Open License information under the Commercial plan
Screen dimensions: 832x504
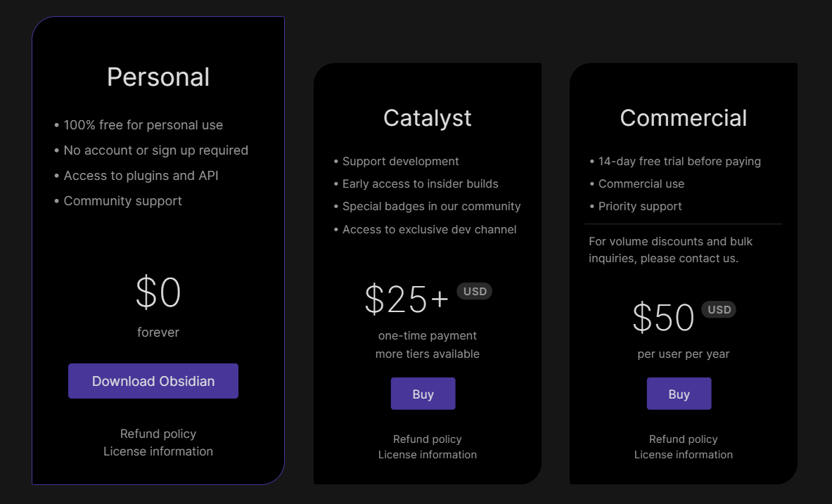[683, 455]
